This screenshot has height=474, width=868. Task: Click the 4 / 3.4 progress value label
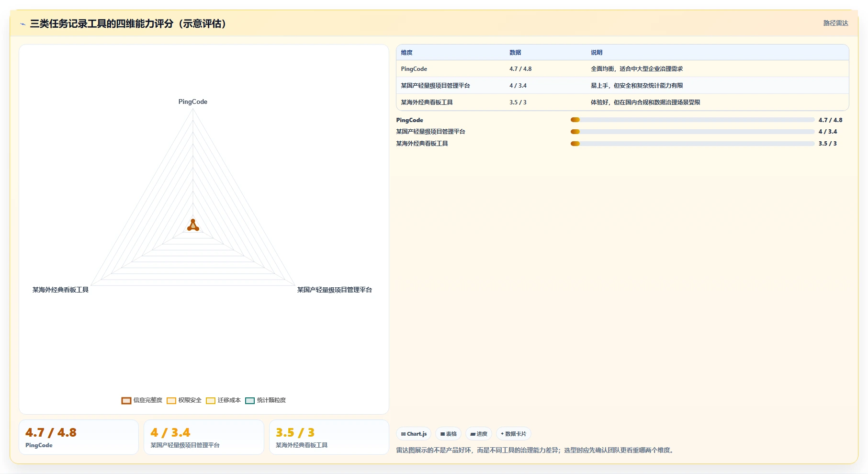pos(828,132)
